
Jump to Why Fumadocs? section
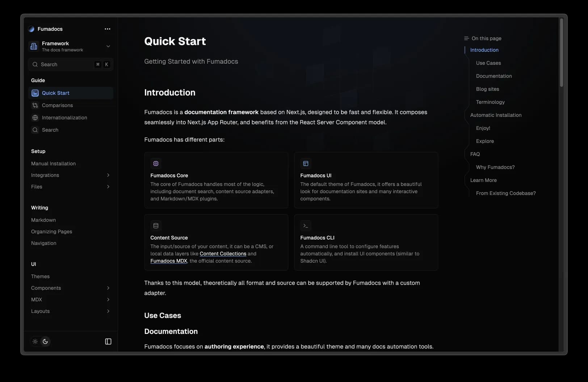(x=495, y=167)
